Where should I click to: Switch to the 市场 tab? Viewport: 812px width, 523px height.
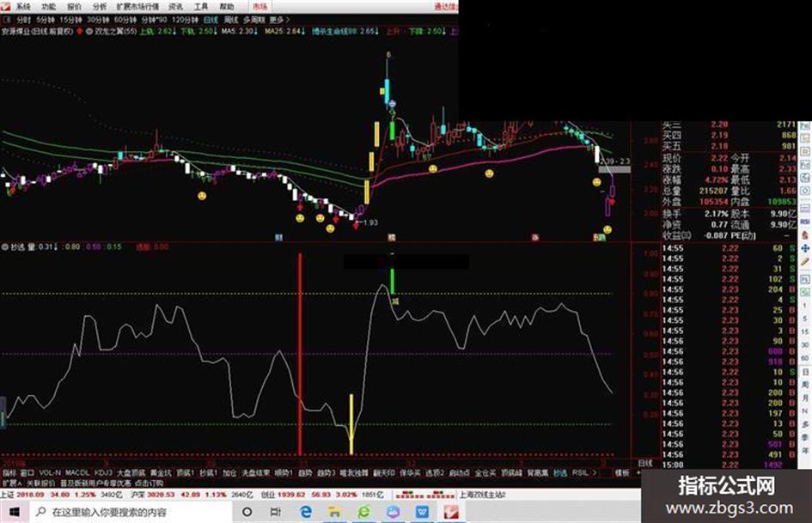[260, 7]
